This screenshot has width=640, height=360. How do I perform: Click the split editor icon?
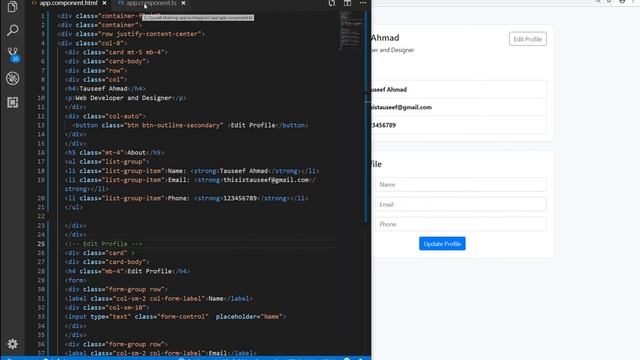click(347, 3)
